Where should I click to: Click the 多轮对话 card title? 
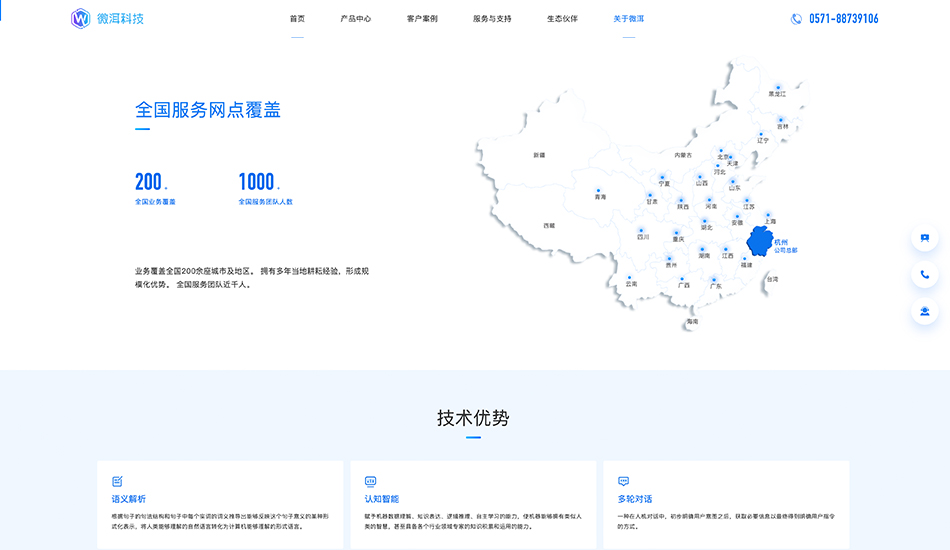[635, 499]
